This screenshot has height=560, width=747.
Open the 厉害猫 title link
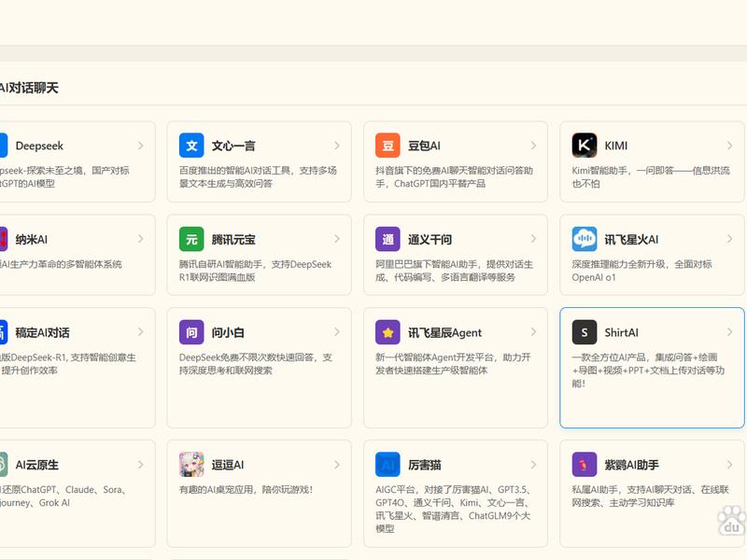(425, 465)
